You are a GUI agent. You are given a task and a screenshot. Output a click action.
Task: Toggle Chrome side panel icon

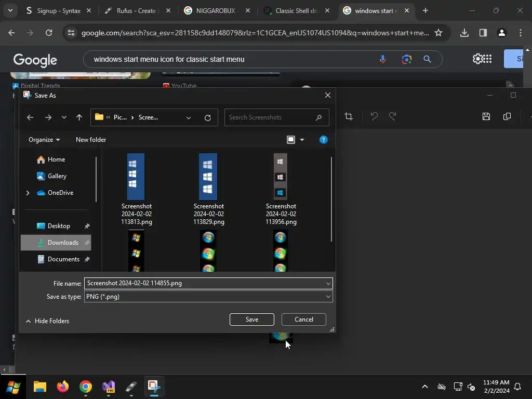(x=483, y=33)
